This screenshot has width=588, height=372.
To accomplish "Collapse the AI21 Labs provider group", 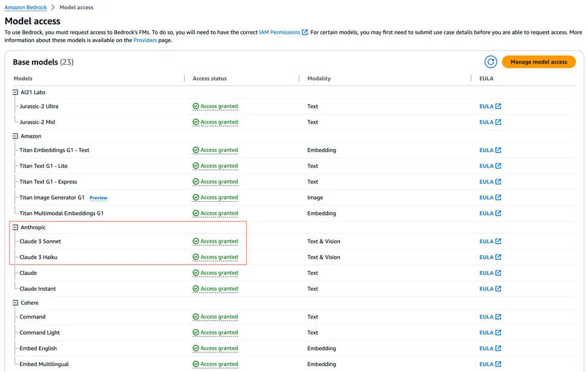I will click(15, 92).
